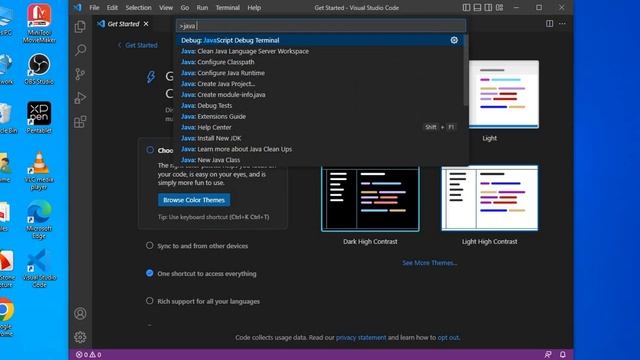Open the More Actions ellipsis in editor
This screenshot has height=360, width=640.
point(562,24)
